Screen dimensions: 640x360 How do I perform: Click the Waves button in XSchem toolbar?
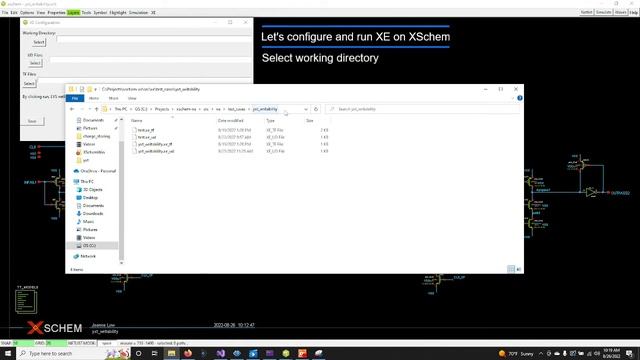pyautogui.click(x=620, y=12)
